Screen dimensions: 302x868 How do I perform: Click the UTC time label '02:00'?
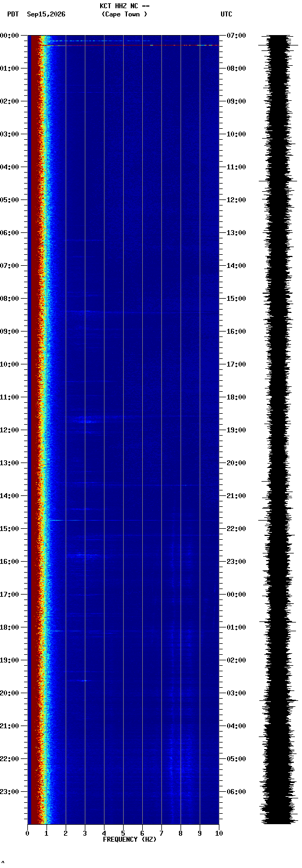236,660
